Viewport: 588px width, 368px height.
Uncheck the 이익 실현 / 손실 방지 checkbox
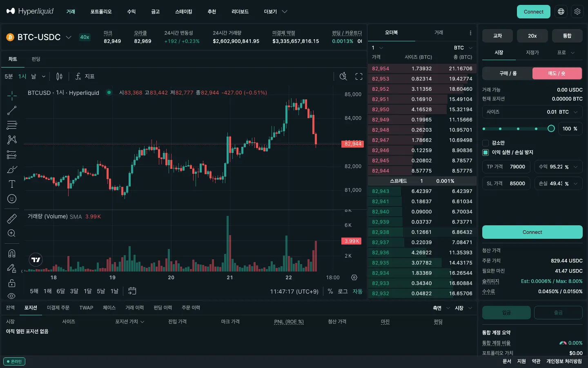coord(486,153)
